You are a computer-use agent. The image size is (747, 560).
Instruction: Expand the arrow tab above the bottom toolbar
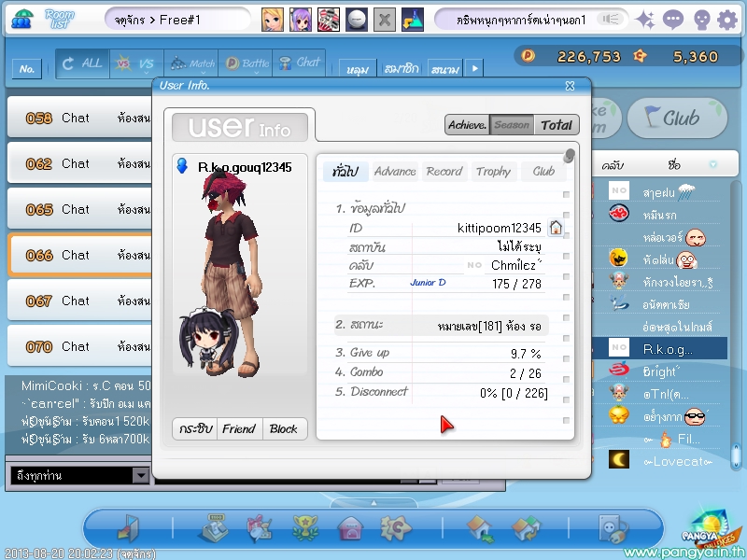(373, 503)
